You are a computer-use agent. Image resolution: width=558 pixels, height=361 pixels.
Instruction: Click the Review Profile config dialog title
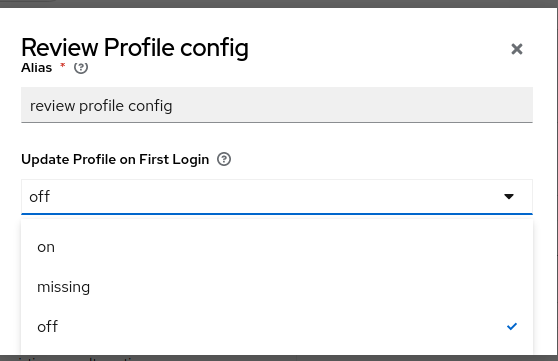coord(135,48)
